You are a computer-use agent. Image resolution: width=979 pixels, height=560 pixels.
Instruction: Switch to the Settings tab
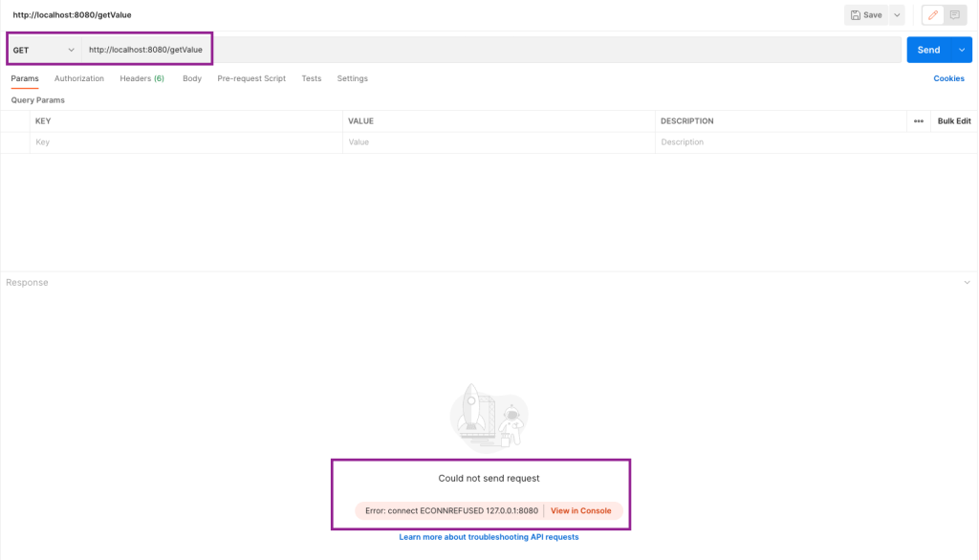click(352, 78)
